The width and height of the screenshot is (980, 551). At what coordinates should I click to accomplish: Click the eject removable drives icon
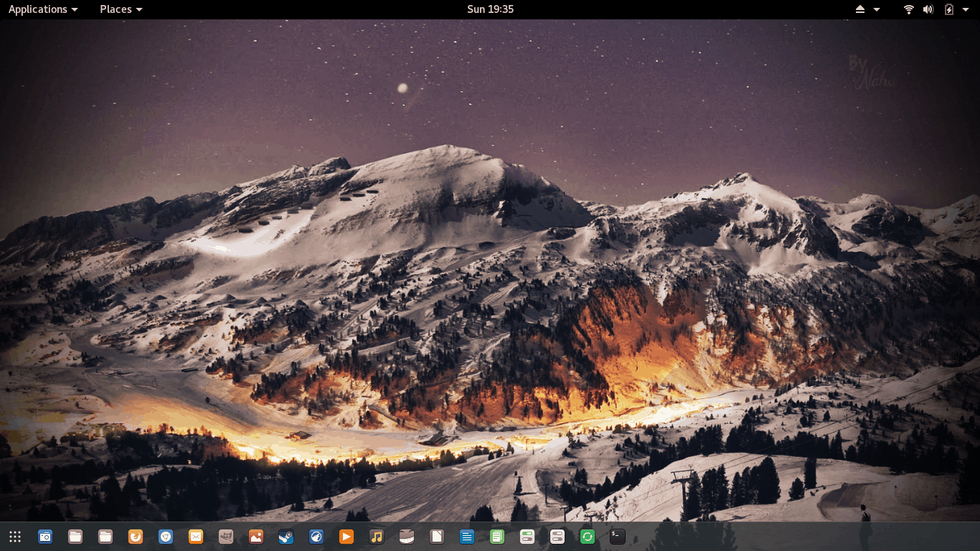pyautogui.click(x=860, y=9)
